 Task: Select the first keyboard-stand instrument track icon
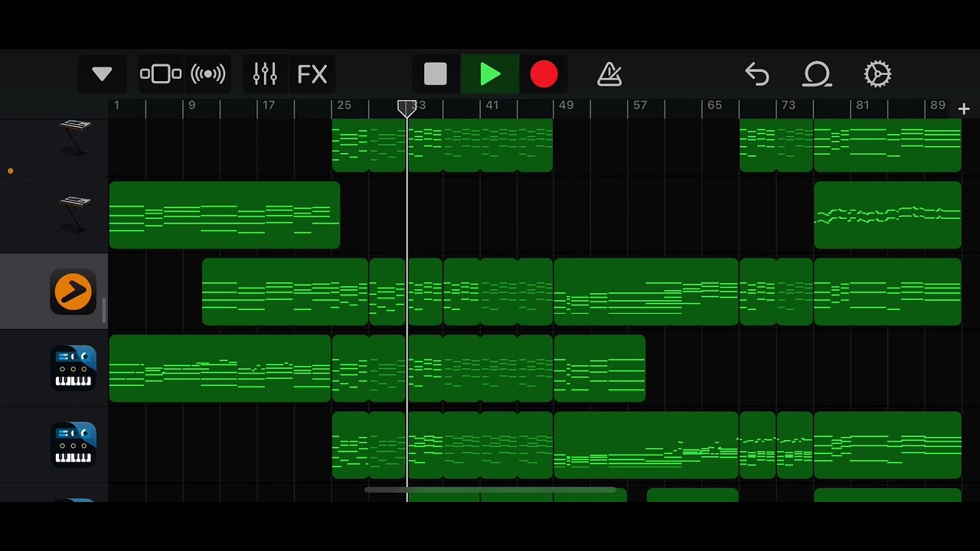click(74, 138)
